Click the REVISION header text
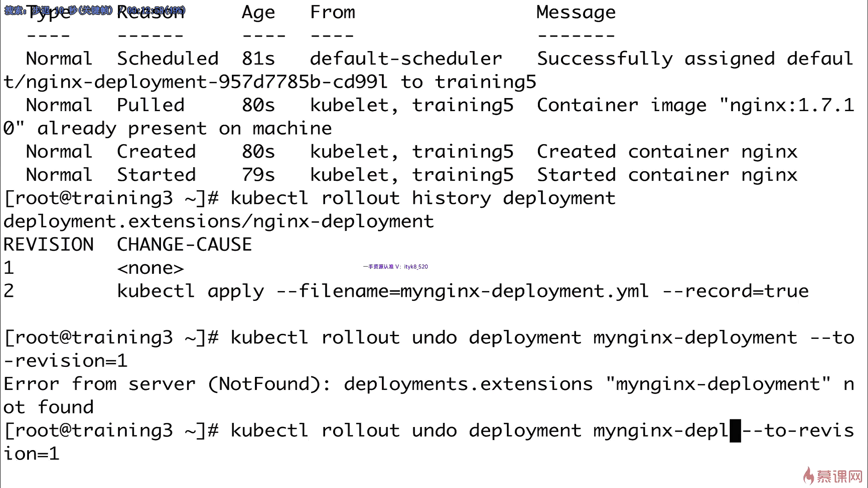 coord(48,244)
